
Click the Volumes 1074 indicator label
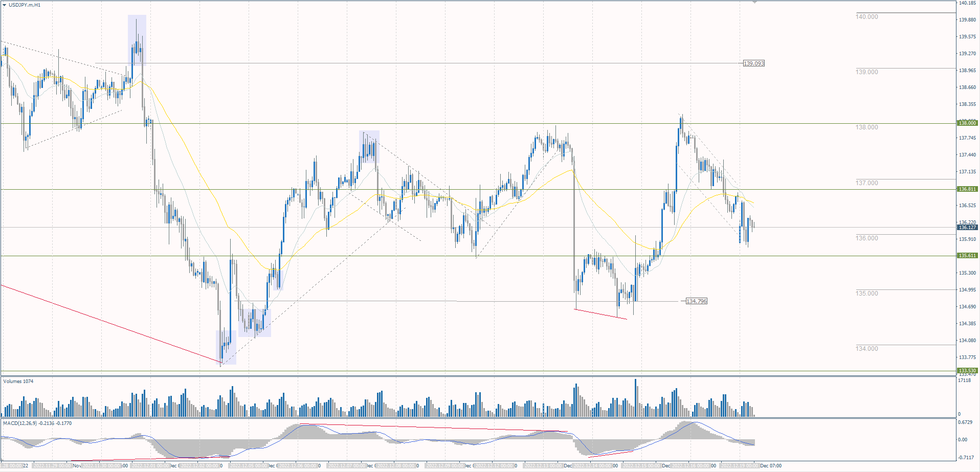[18, 381]
